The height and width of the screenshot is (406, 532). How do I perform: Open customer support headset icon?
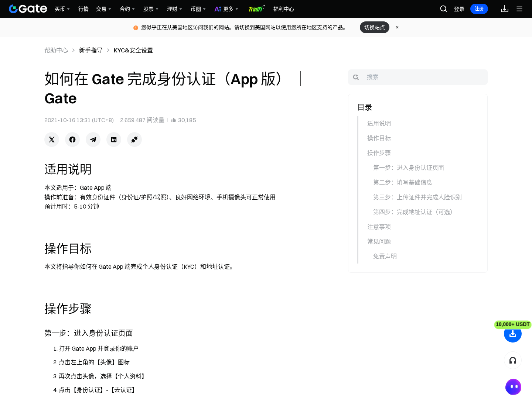[x=513, y=360]
